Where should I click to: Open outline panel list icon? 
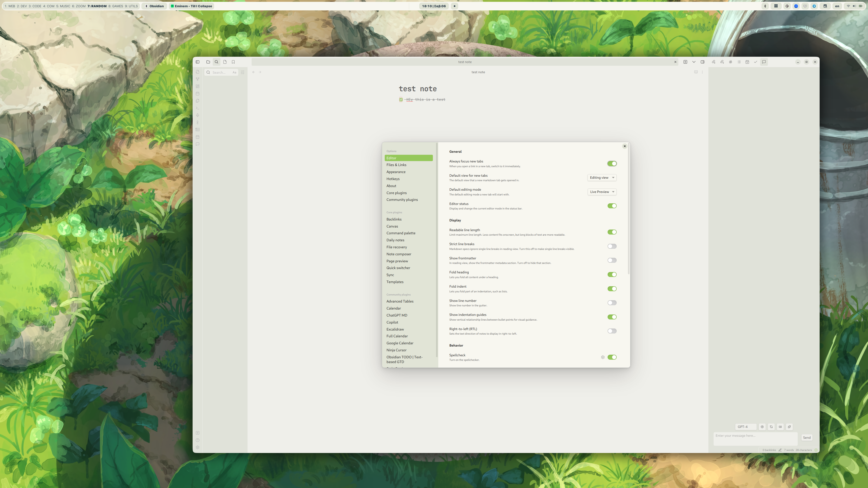[739, 62]
